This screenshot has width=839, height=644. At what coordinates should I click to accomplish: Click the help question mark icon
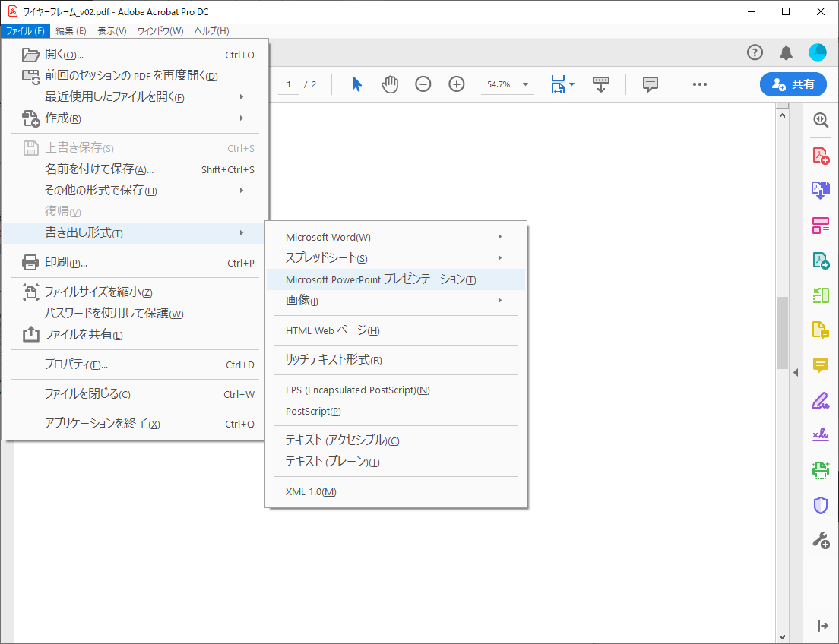(x=755, y=52)
